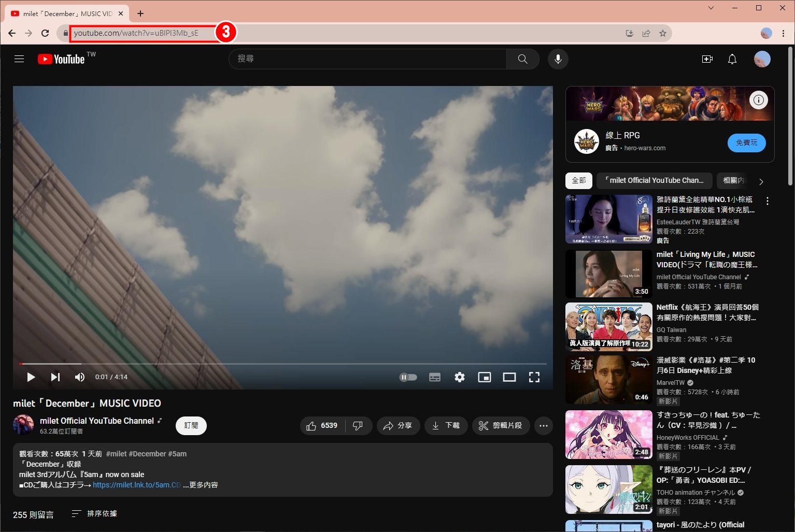The height and width of the screenshot is (532, 795).
Task: Click 免費玩 ad button
Action: point(747,142)
